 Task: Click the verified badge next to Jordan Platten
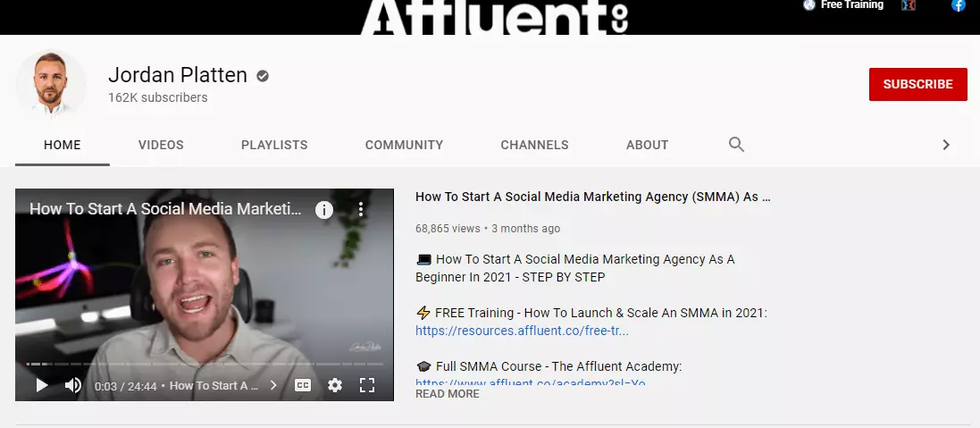tap(263, 76)
